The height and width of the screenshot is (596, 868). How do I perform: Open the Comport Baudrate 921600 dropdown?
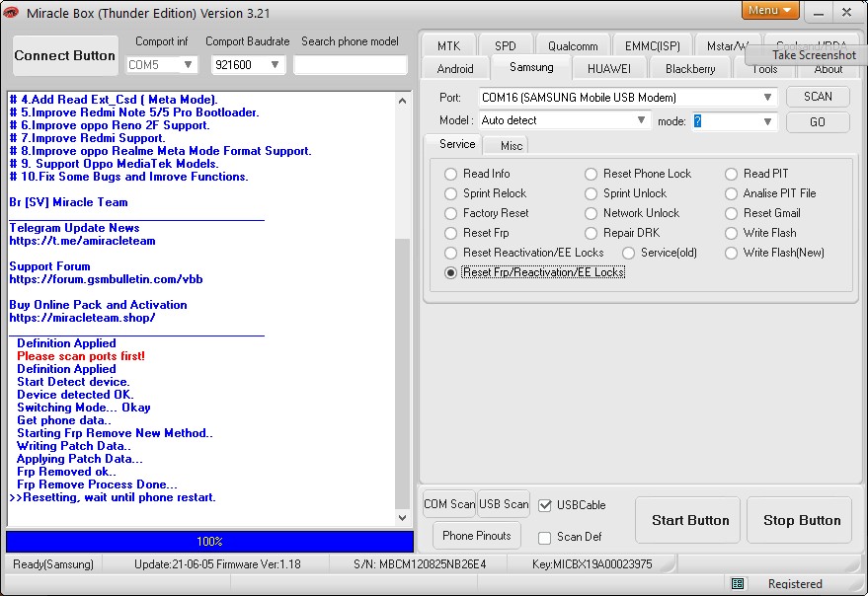pos(275,65)
